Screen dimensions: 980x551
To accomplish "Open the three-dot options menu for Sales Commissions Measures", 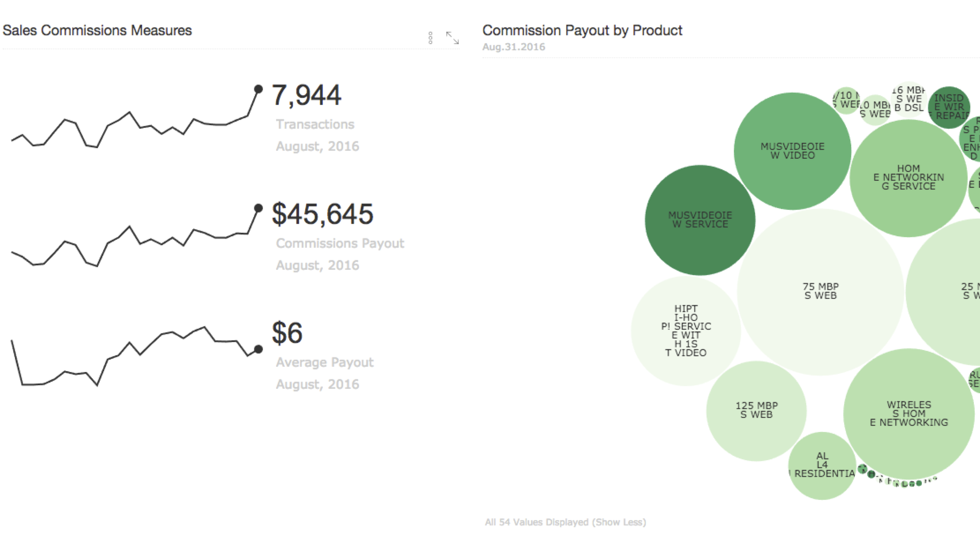I will [x=430, y=38].
